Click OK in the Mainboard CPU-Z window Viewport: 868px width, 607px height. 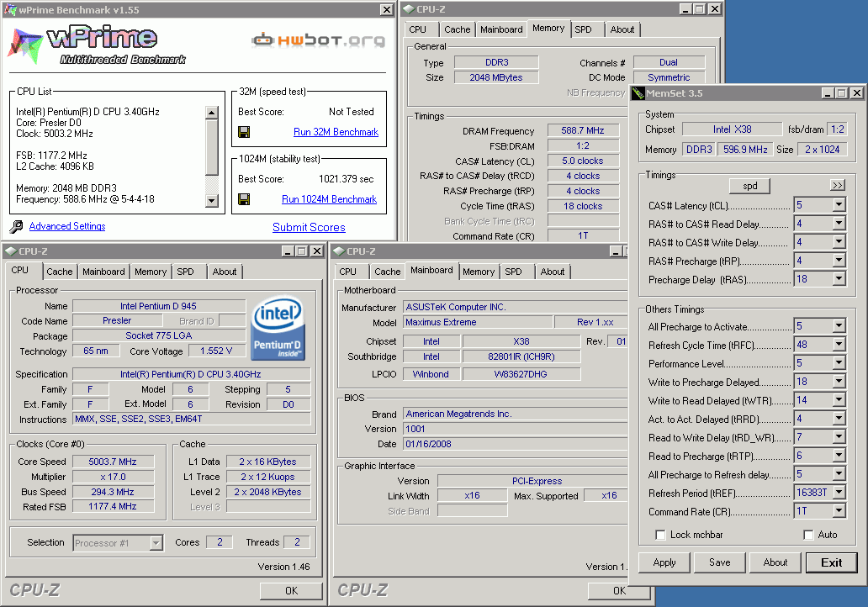pyautogui.click(x=619, y=590)
